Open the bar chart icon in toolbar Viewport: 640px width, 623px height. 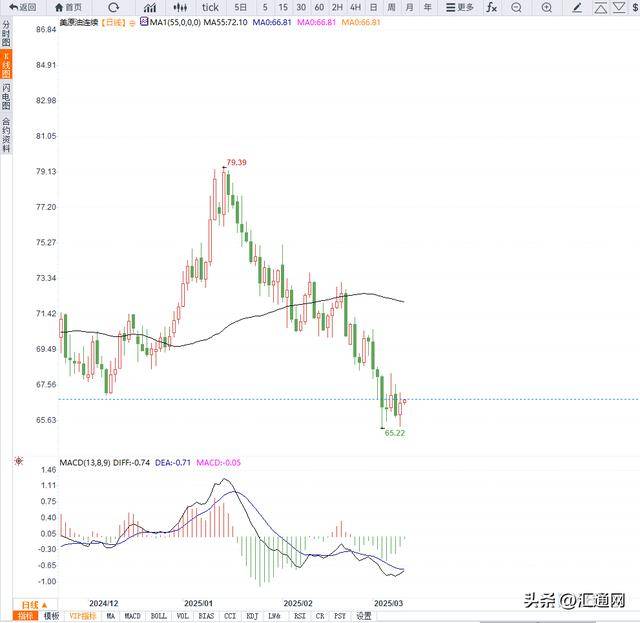point(149,7)
